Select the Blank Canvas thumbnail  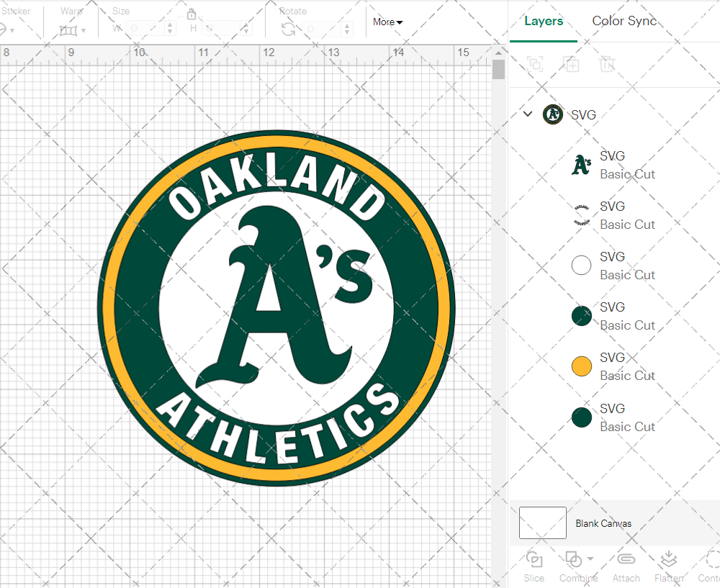(543, 523)
